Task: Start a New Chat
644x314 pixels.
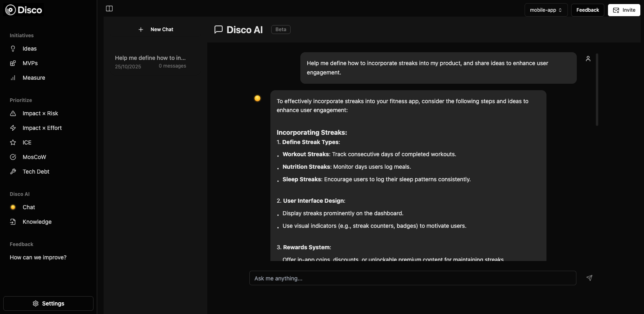Action: (156, 30)
